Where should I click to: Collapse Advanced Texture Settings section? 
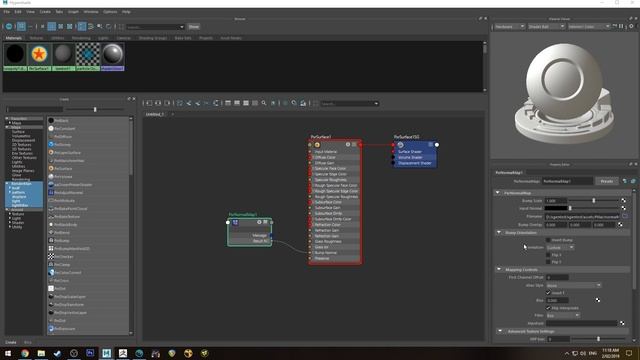tap(500, 331)
